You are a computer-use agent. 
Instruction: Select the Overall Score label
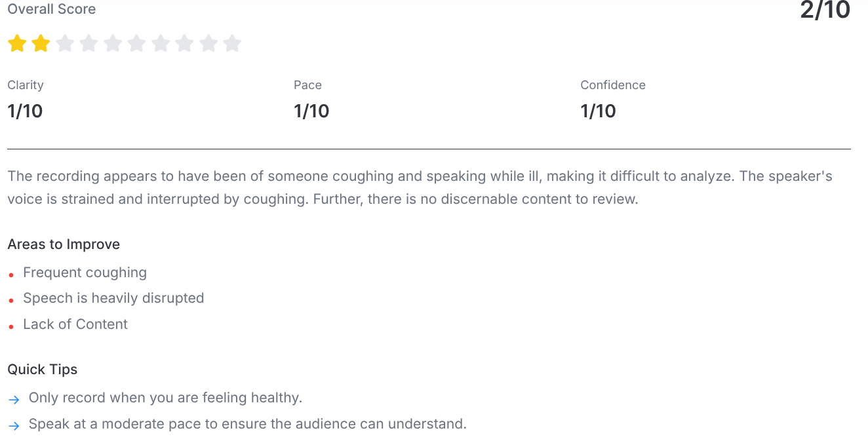[x=51, y=9]
